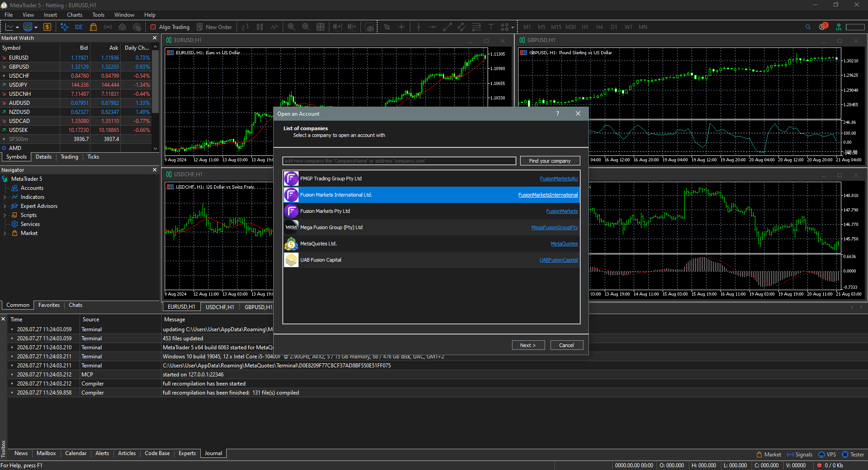Toggle chart shift from right border

point(352,27)
